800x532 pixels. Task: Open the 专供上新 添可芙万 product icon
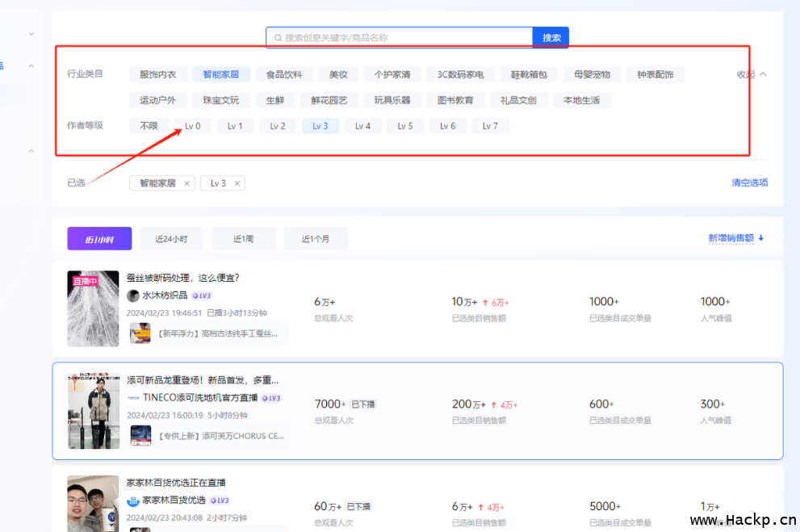coord(140,436)
